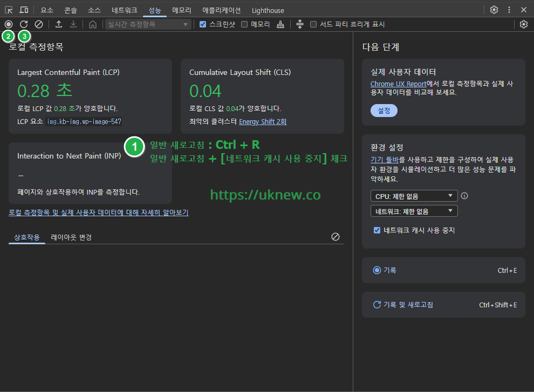Collapse sections using the collapse arrows icon

tap(300, 24)
